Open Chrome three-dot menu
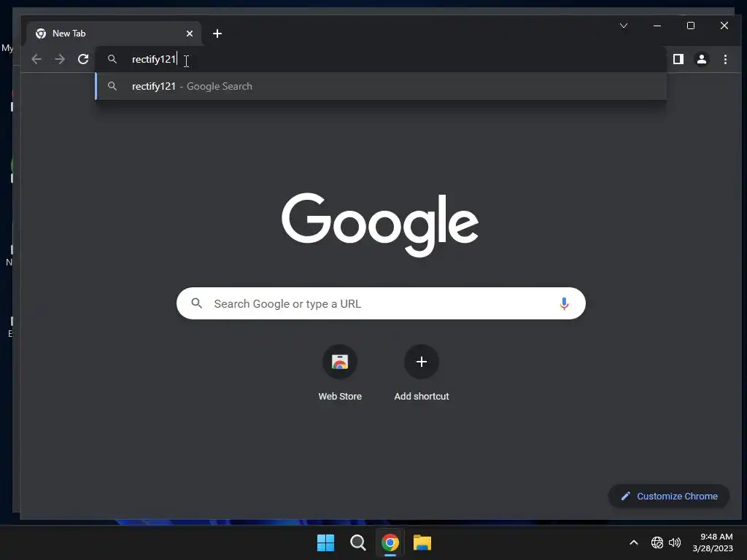 click(x=725, y=59)
